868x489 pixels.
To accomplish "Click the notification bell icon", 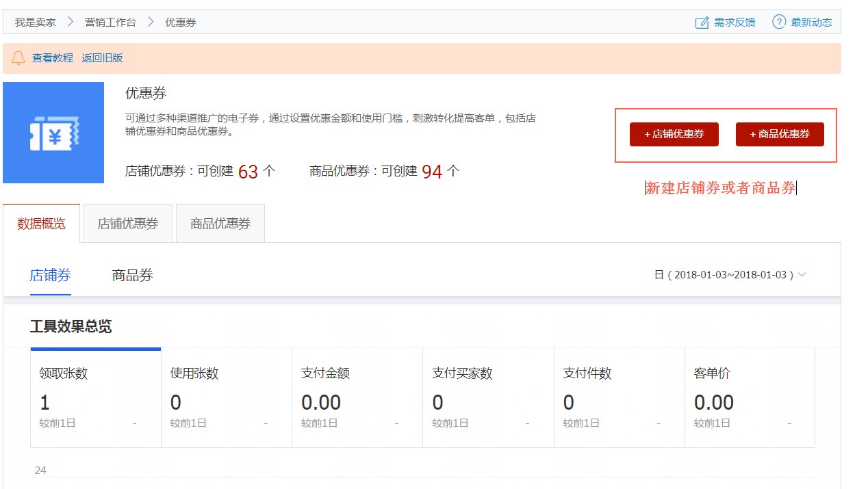I will [18, 58].
